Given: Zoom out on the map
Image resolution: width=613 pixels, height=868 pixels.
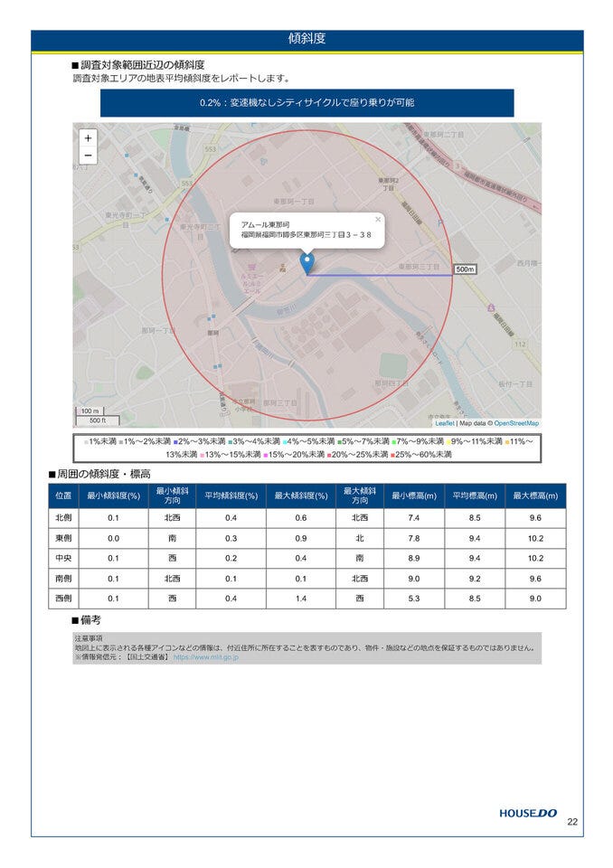Looking at the screenshot, I should point(88,156).
